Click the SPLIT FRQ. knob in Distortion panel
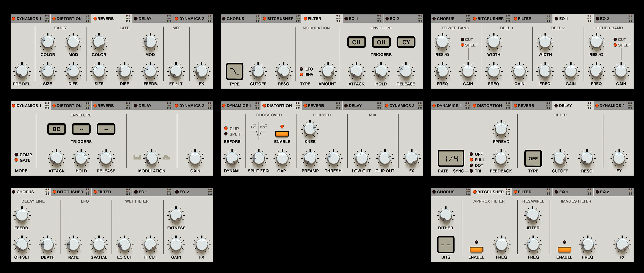 (259, 159)
